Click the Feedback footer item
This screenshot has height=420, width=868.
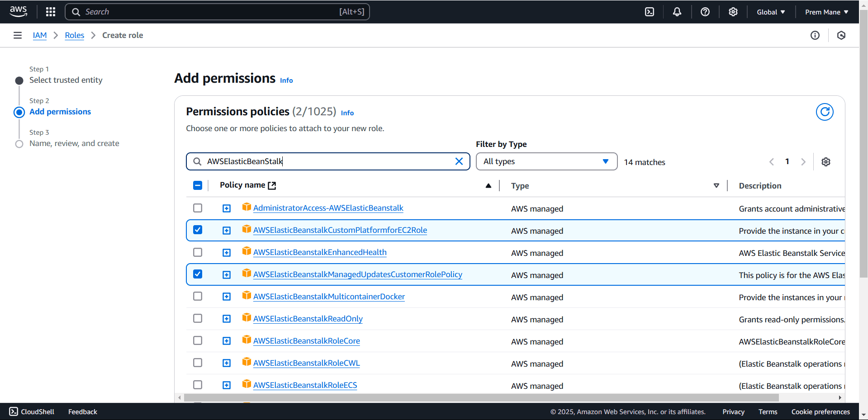click(83, 412)
